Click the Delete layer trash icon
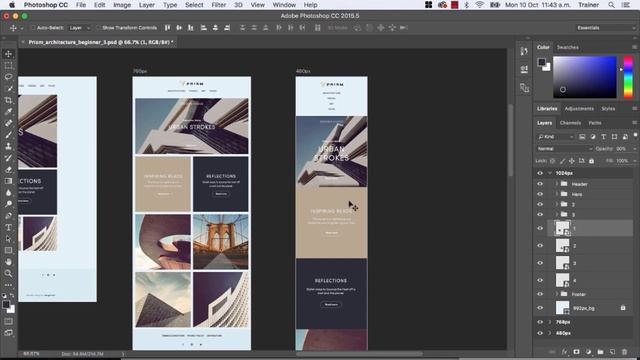Screen dimensions: 640x360 point(624,351)
